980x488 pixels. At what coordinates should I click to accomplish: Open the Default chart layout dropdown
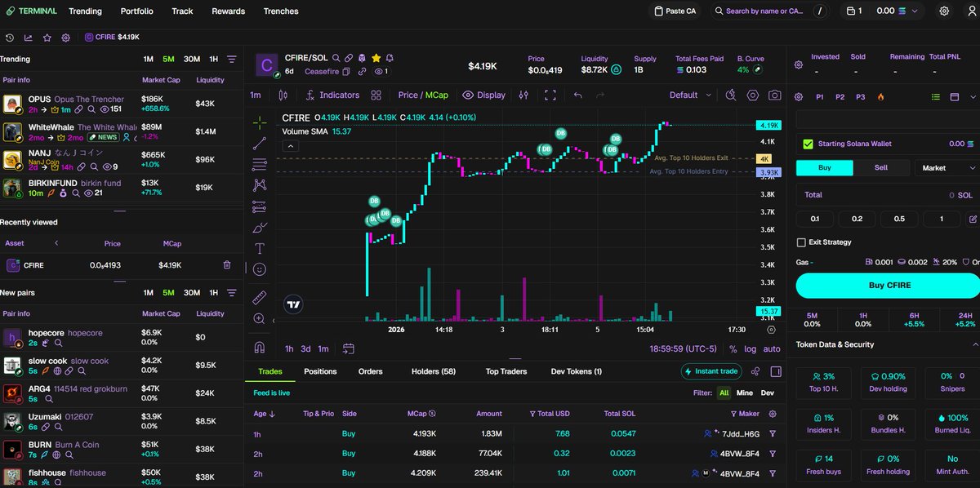(690, 95)
